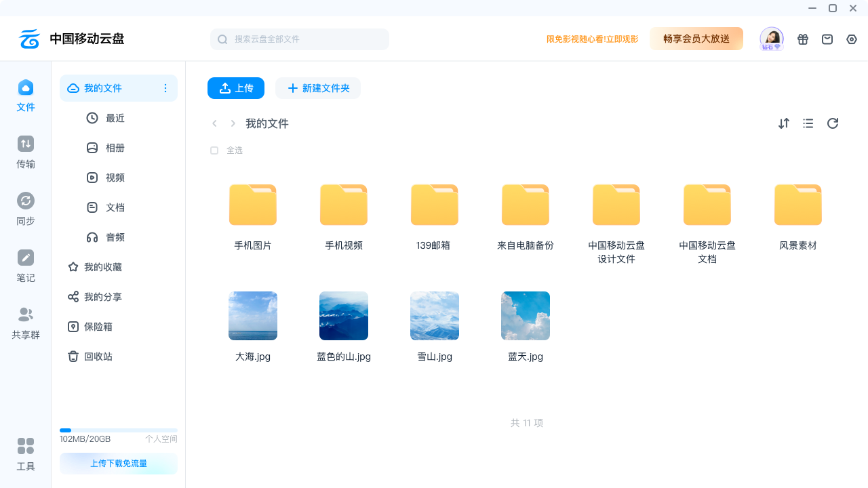This screenshot has height=488, width=868.
Task: Refresh the file list
Action: pos(833,123)
